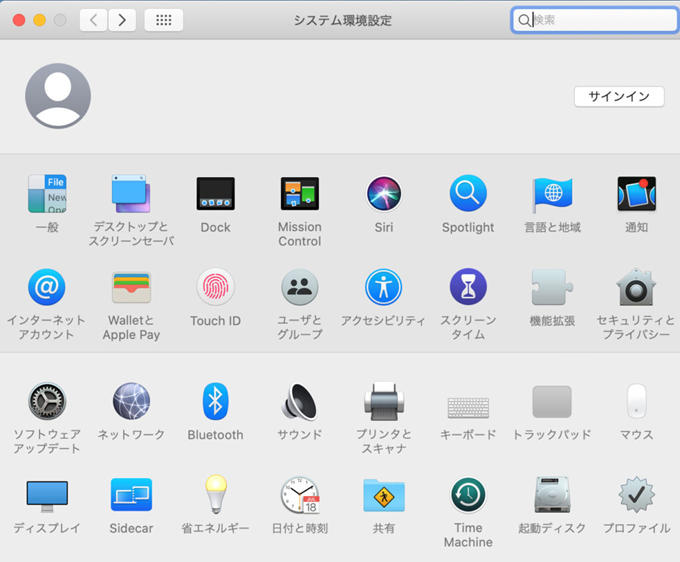Viewport: 680px width, 562px height.
Task: Go back with the left arrow button
Action: pos(93,20)
